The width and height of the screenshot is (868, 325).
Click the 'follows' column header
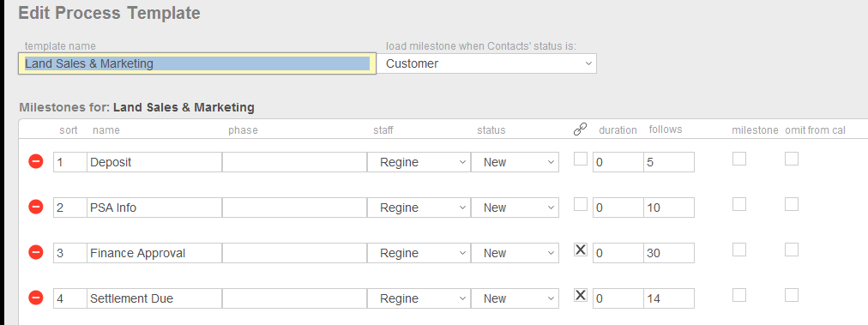click(x=666, y=129)
